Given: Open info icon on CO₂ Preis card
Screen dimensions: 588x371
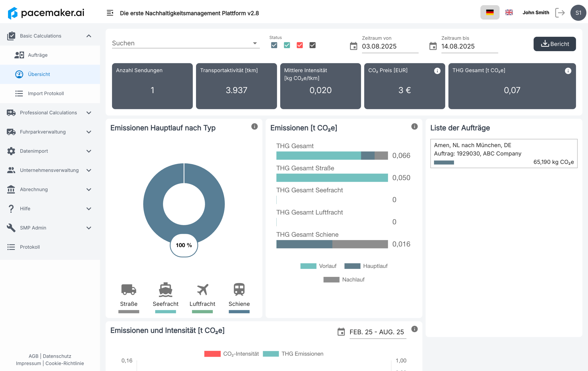Looking at the screenshot, I should click(x=437, y=71).
